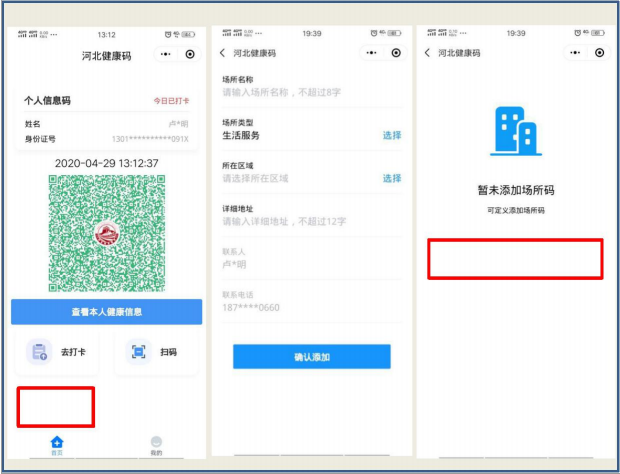Open the three-dot menu in the right screen
Viewport: 620px width, 474px height.
pyautogui.click(x=575, y=53)
